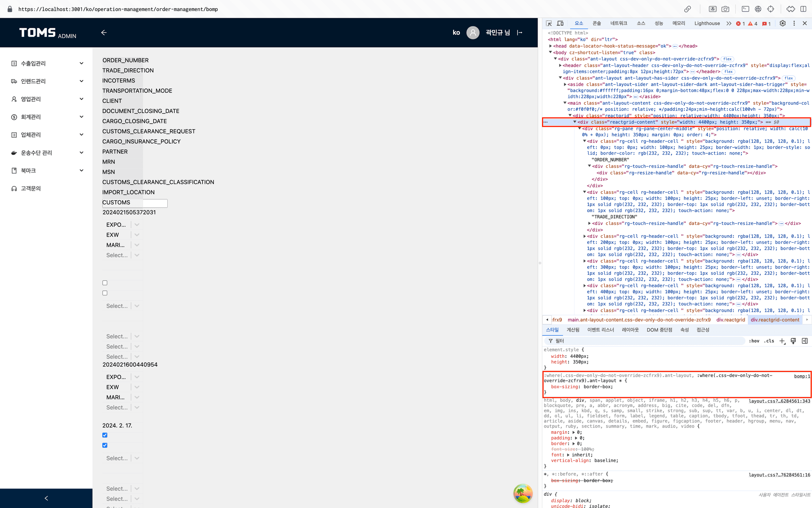Uncheck the first checked checkbox below 2024. 2. 17.
812x508 pixels.
pyautogui.click(x=105, y=435)
